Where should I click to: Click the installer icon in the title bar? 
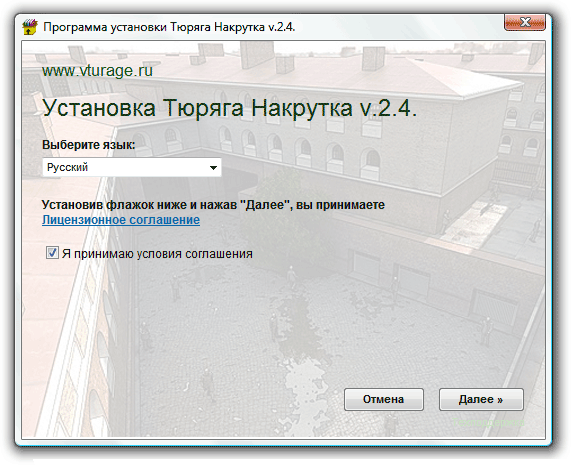point(30,27)
